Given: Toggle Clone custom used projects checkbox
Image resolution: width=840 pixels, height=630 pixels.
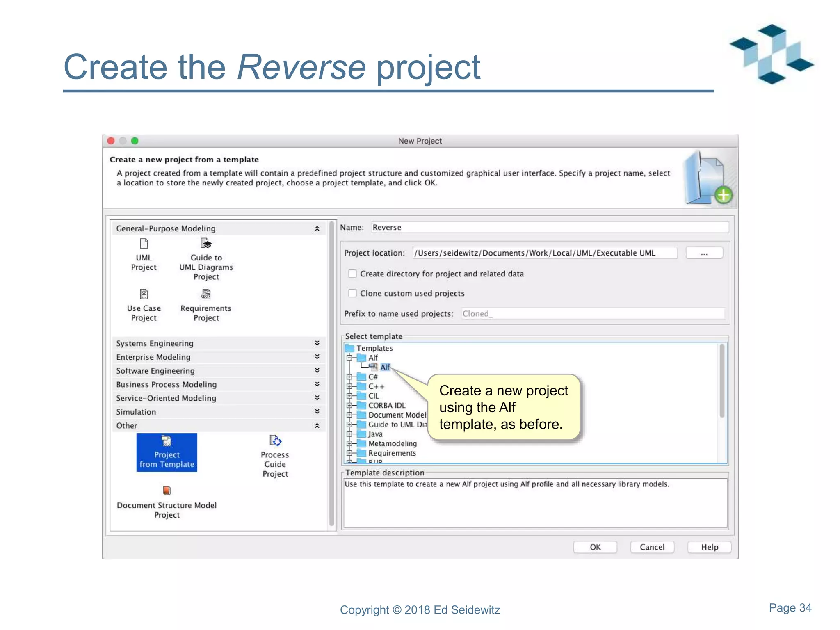Looking at the screenshot, I should (x=352, y=293).
